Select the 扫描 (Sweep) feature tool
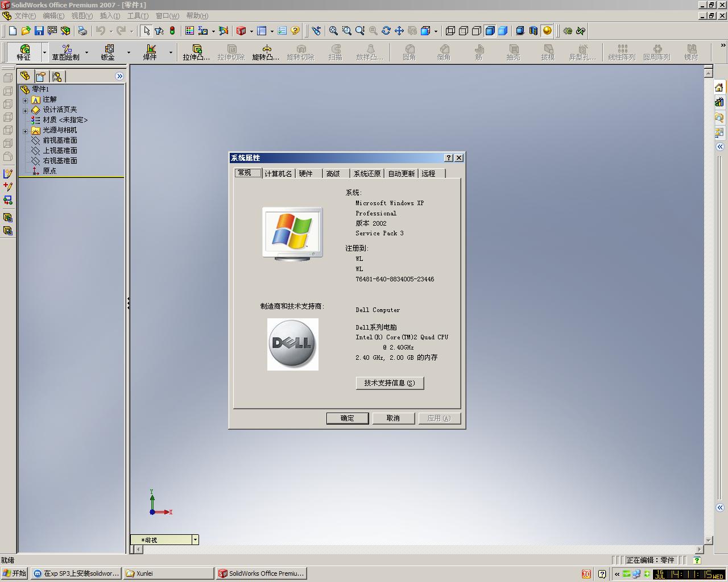Image resolution: width=728 pixels, height=582 pixels. [336, 52]
